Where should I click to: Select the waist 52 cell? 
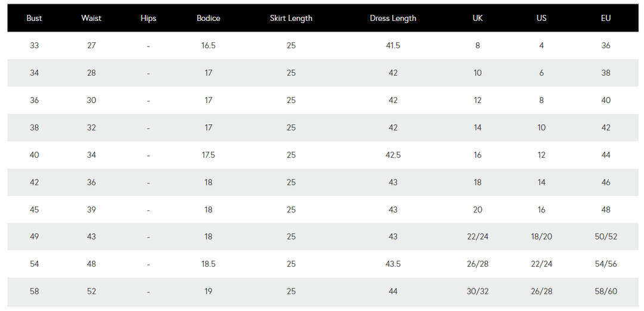point(91,291)
